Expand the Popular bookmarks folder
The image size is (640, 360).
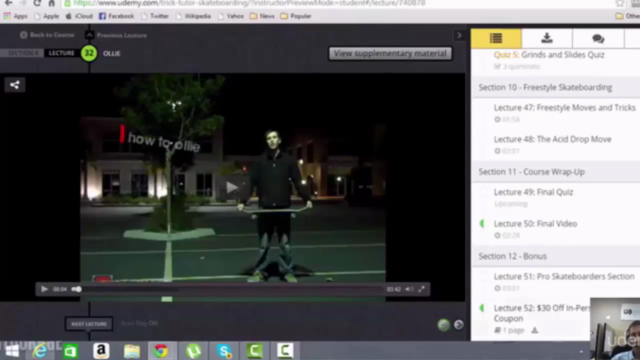click(296, 16)
